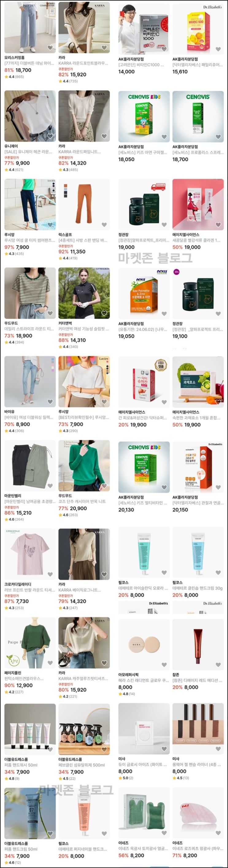The width and height of the screenshot is (228, 868).
Task: Select the 페이지플린 brand name
Action: coord(13,673)
